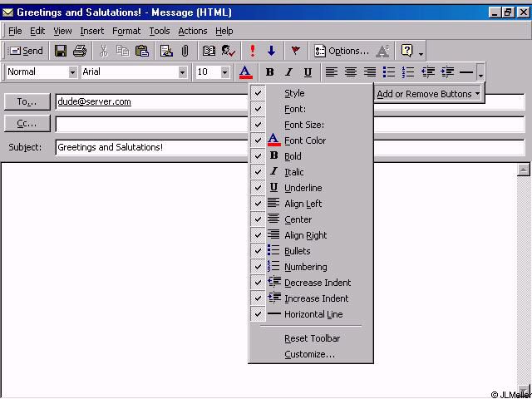The height and width of the screenshot is (399, 532).
Task: Click the Print icon
Action: (79, 51)
